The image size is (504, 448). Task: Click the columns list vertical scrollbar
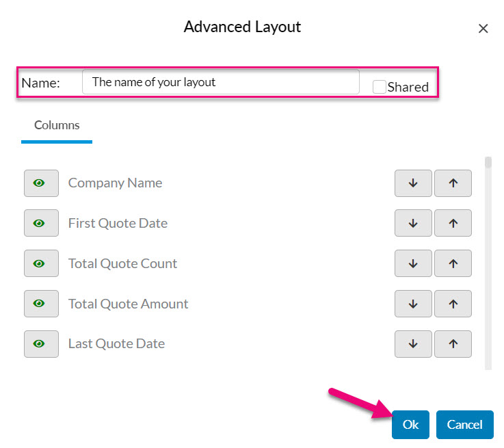(x=488, y=260)
